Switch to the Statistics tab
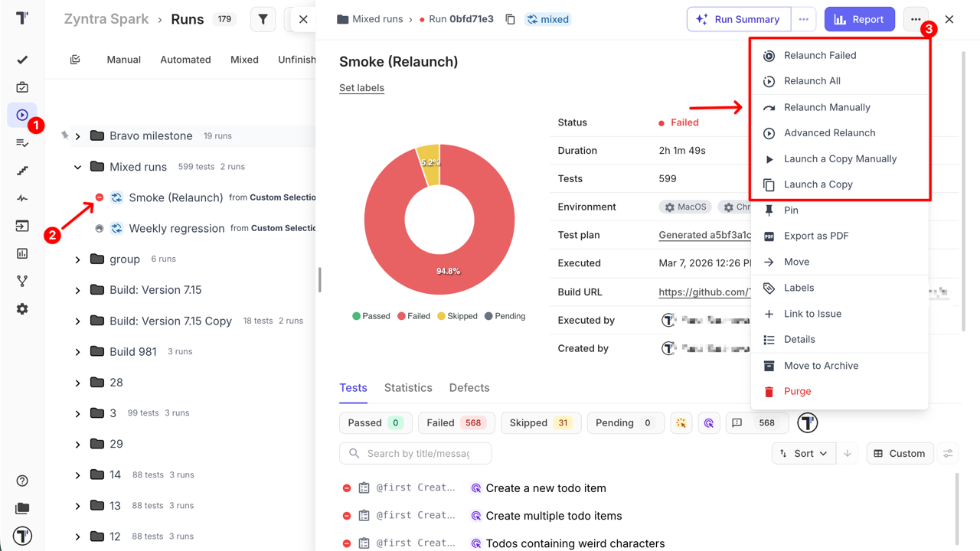 tap(408, 388)
